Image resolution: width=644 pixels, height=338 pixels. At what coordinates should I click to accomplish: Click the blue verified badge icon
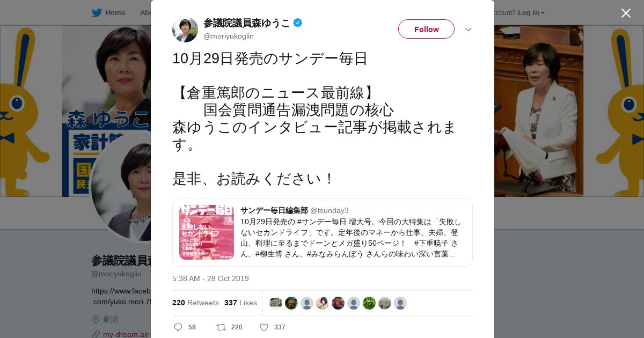(x=298, y=23)
